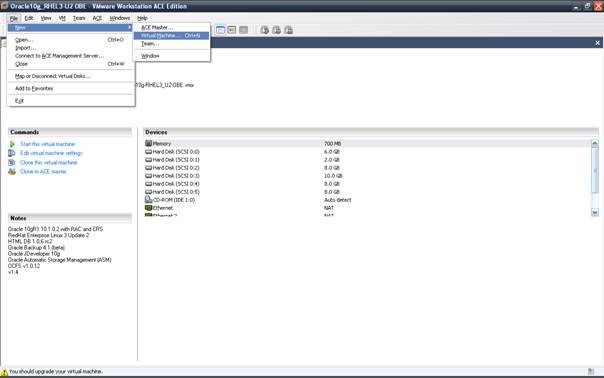Close the VM tab using the X button

(597, 43)
